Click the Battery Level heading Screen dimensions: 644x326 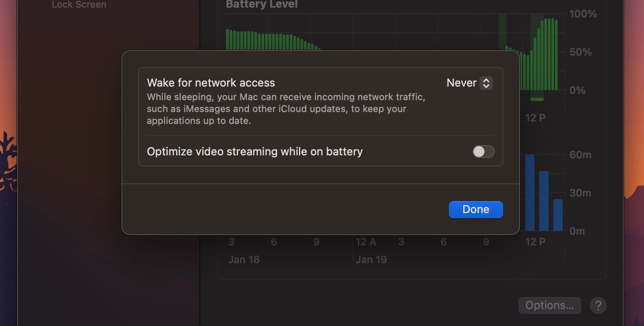tap(262, 4)
